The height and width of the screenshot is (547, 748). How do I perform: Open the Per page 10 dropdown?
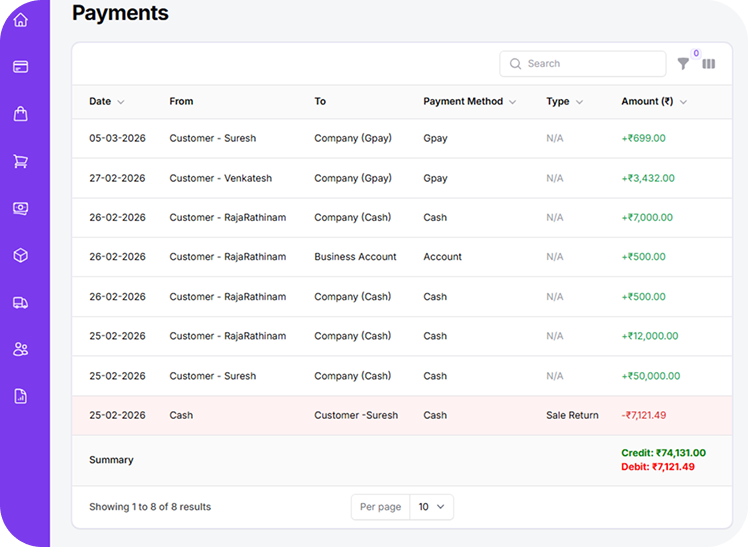(x=431, y=507)
